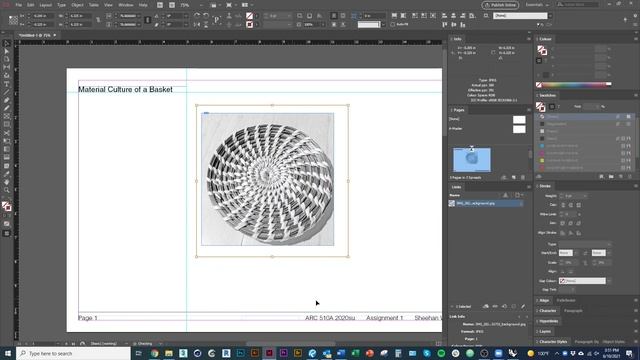Select the Pages panel tab
Image resolution: width=640 pixels, height=360 pixels.
[459, 110]
